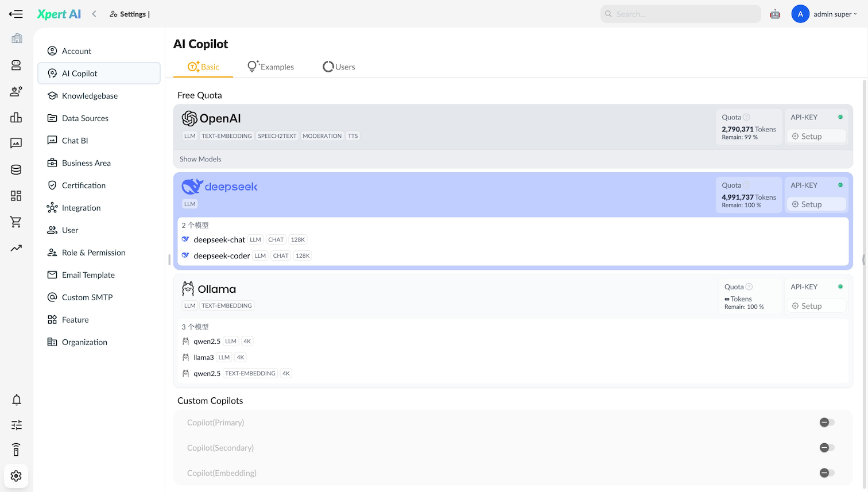Image resolution: width=868 pixels, height=492 pixels.
Task: Open the shopping cart icon in sidebar
Action: coord(16,222)
